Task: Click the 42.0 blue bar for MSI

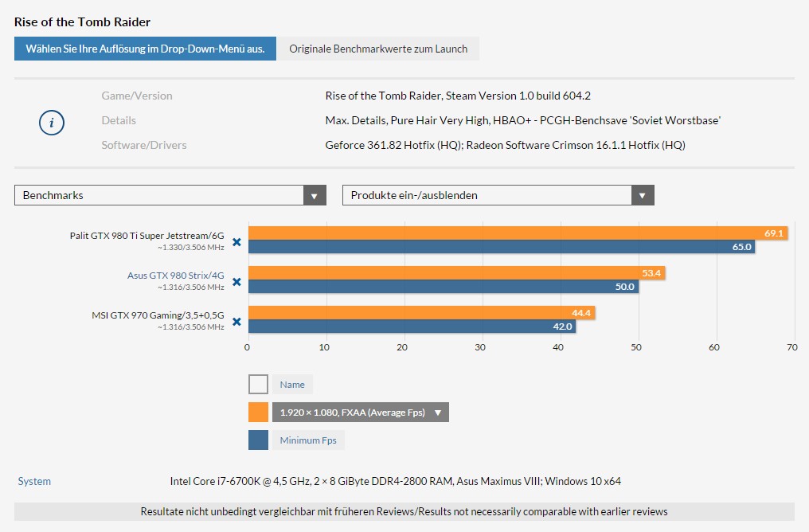Action: (x=412, y=326)
